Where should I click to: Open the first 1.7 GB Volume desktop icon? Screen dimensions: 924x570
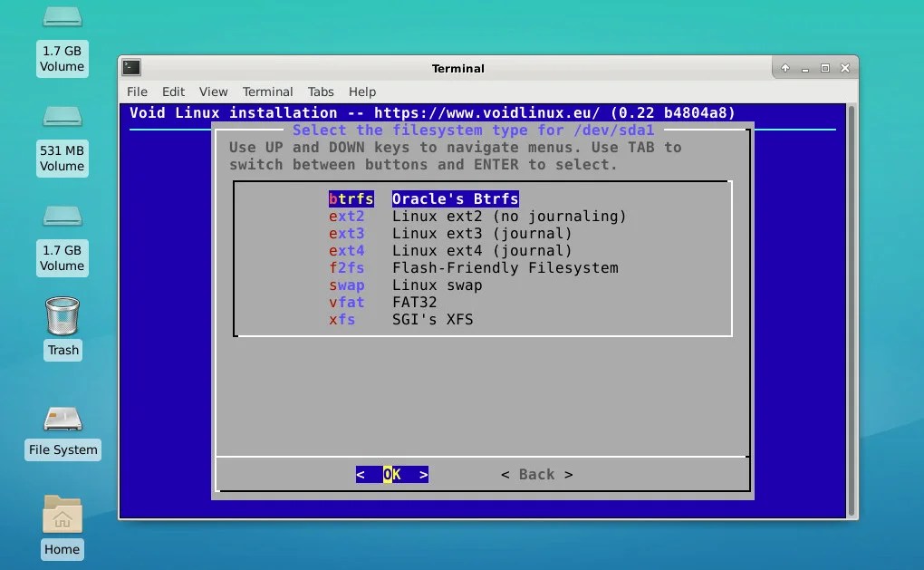click(x=62, y=42)
